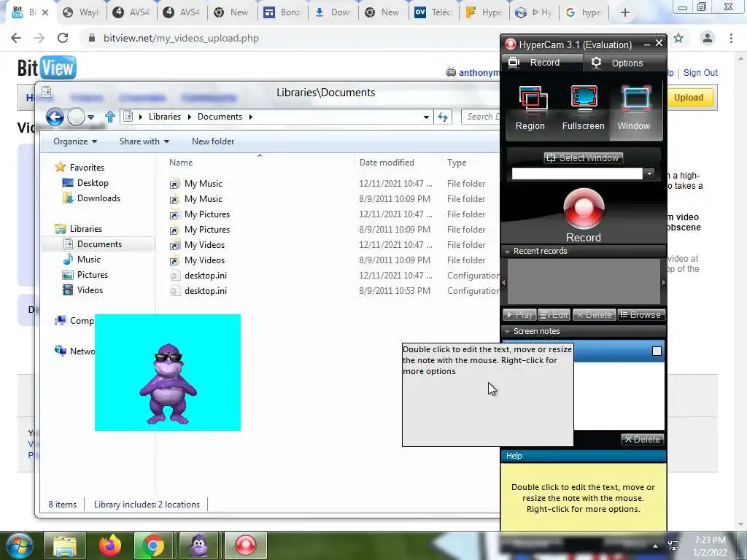This screenshot has width=747, height=560.
Task: Open the Windows Start menu
Action: [18, 545]
